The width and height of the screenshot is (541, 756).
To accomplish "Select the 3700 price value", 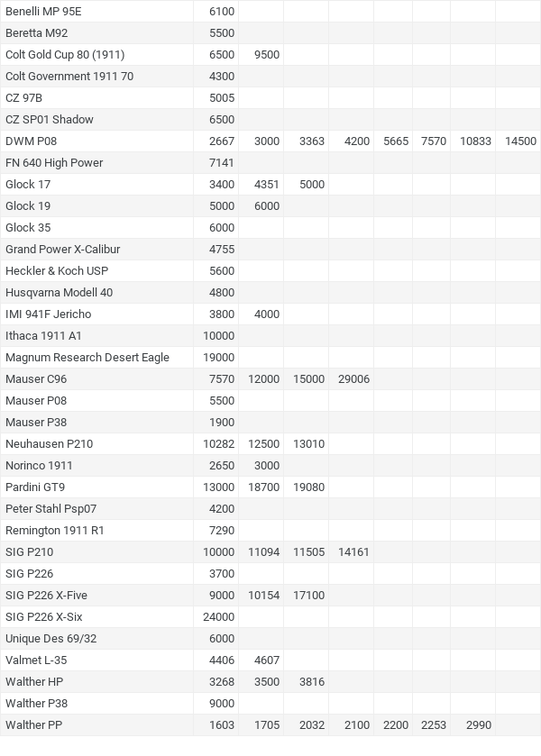I will tap(222, 574).
